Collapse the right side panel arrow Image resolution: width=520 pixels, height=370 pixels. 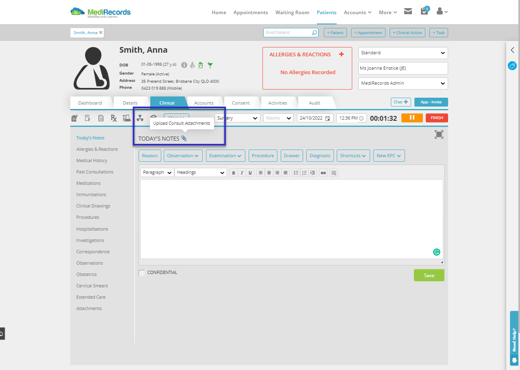[x=512, y=50]
